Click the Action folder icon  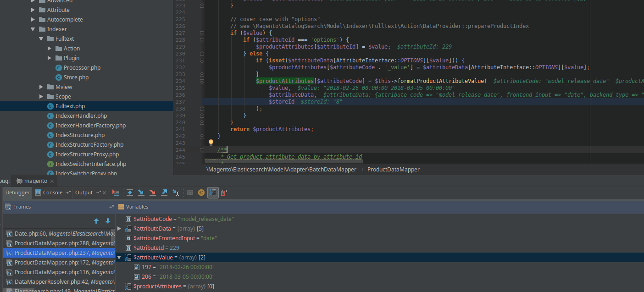(x=59, y=49)
